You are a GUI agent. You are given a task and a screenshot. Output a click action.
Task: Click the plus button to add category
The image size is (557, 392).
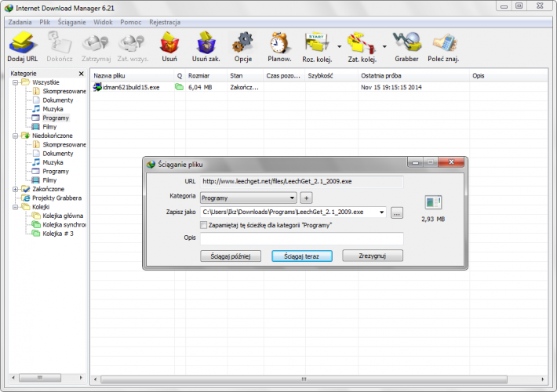pos(307,198)
